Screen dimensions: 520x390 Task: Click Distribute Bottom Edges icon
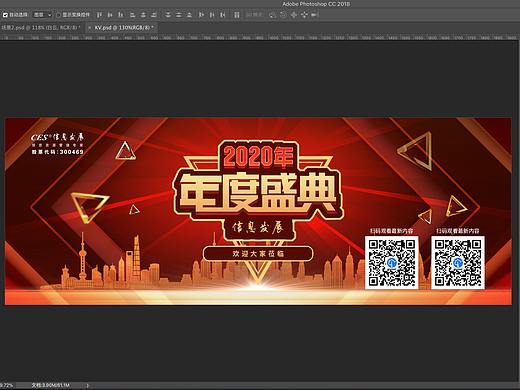click(189, 15)
